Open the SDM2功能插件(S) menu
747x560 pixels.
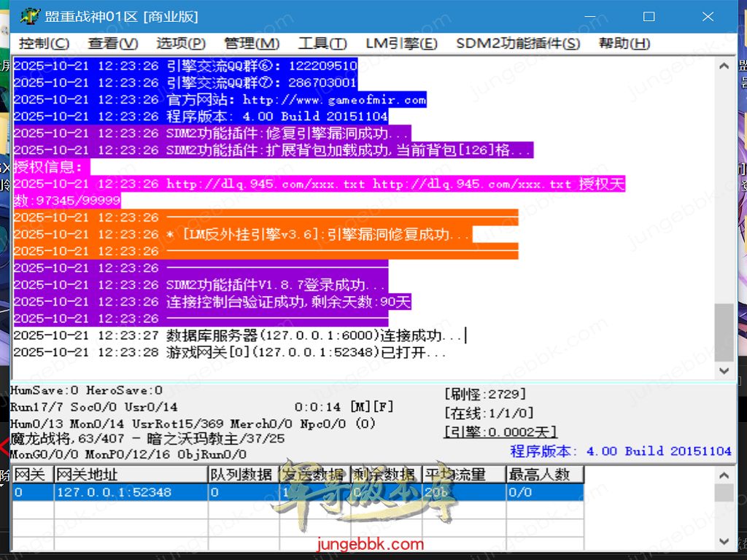point(518,44)
